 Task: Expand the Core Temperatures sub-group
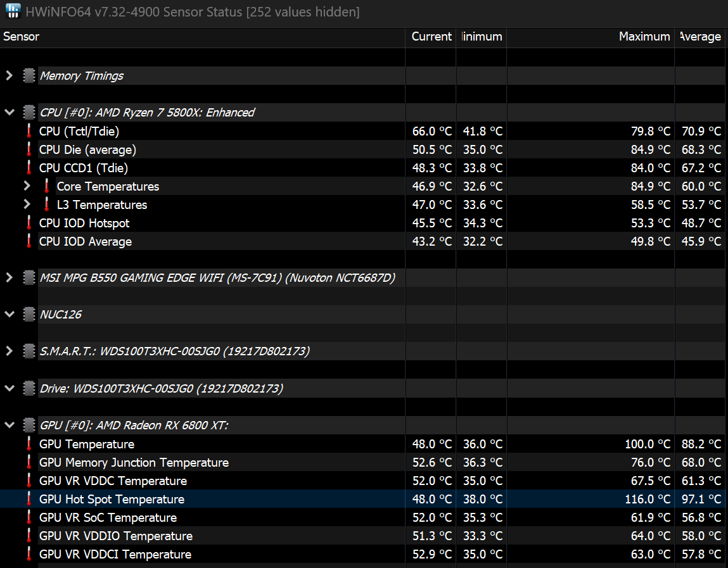(27, 186)
